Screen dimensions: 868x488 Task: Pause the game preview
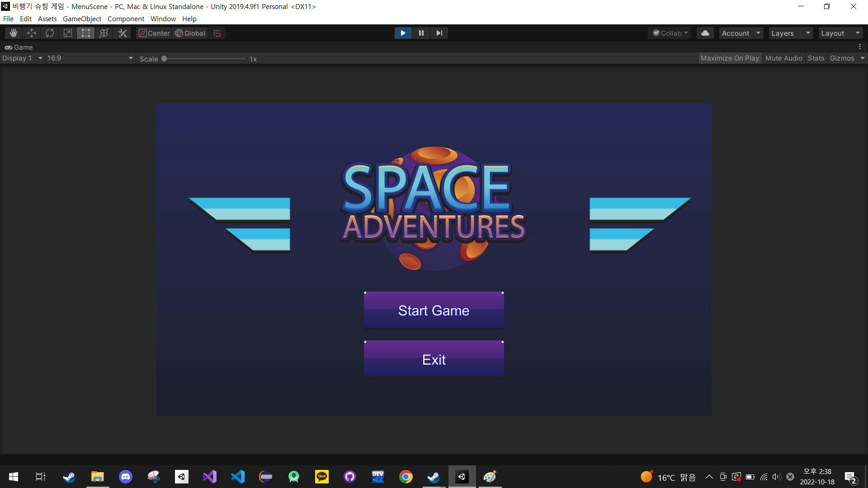coord(421,33)
